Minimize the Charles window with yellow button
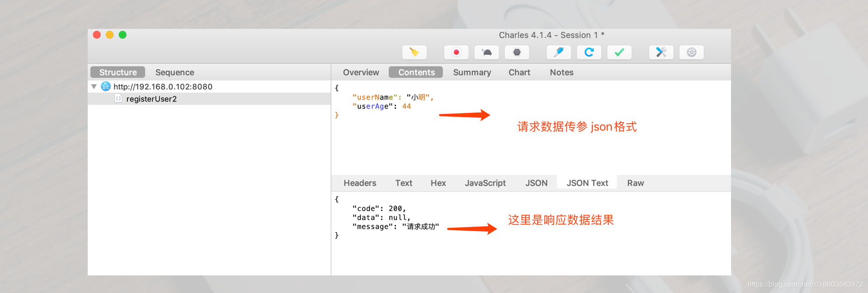 tap(109, 35)
